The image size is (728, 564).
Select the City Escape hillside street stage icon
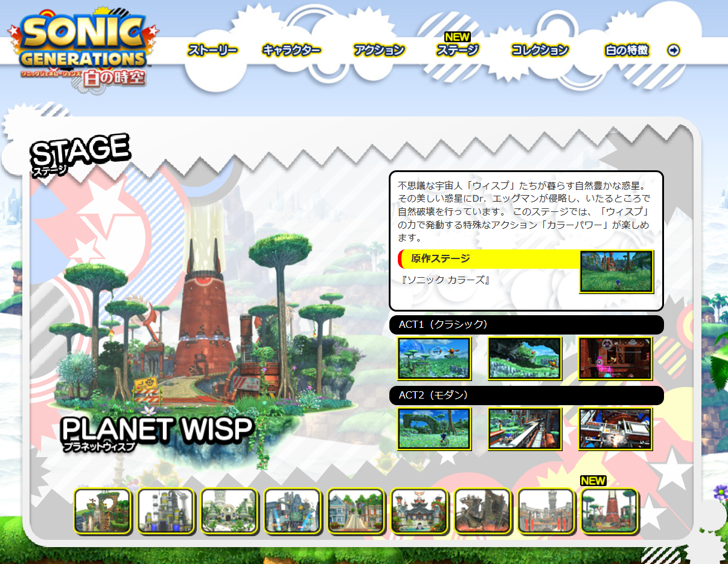356,511
